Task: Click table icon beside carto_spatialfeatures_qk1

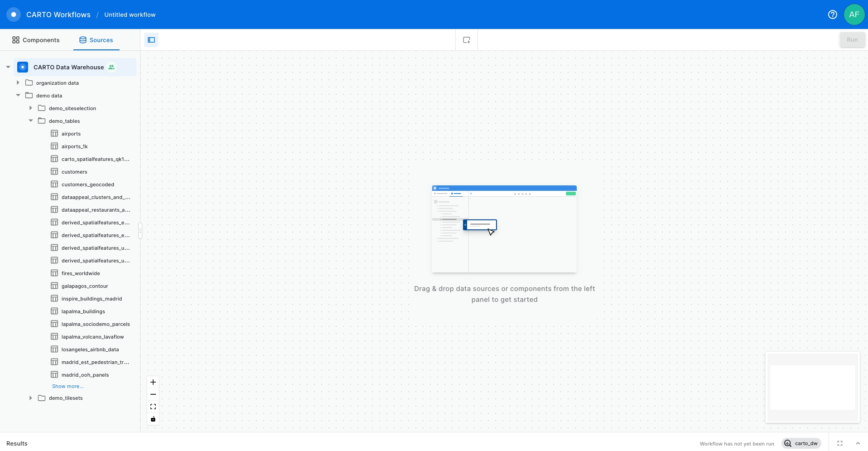Action: (x=54, y=159)
